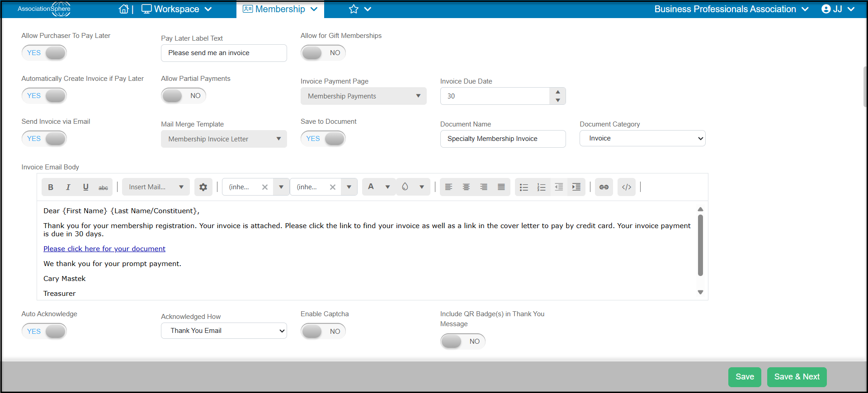Insert unordered bullet list
The height and width of the screenshot is (393, 868).
tap(524, 187)
